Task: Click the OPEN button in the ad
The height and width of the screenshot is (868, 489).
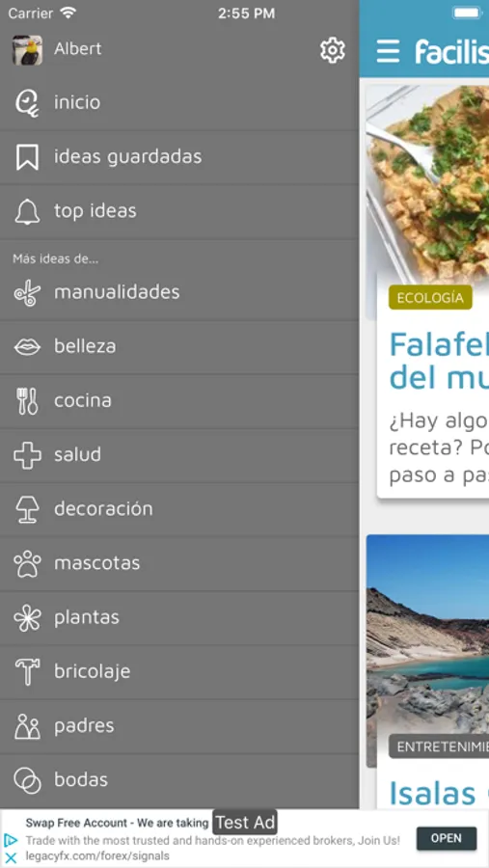Action: 447,838
